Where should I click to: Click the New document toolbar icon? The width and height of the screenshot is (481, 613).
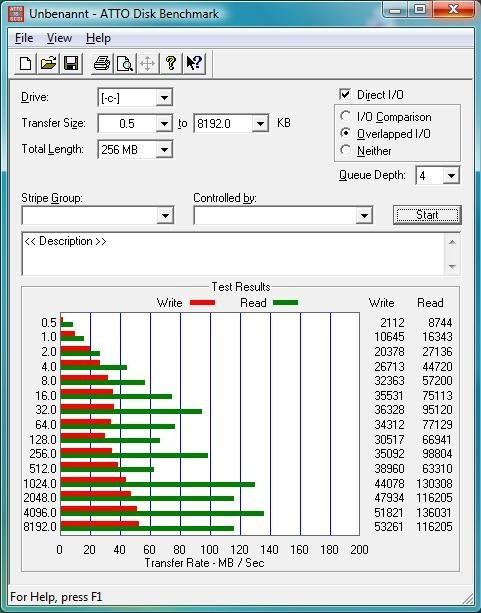click(x=25, y=63)
